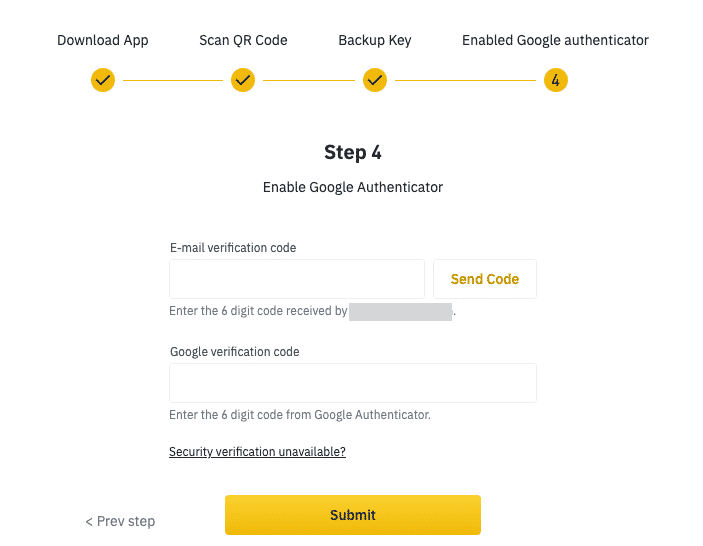This screenshot has height=546, width=703.
Task: Click the Scan QR Code checkmark icon
Action: (x=243, y=80)
